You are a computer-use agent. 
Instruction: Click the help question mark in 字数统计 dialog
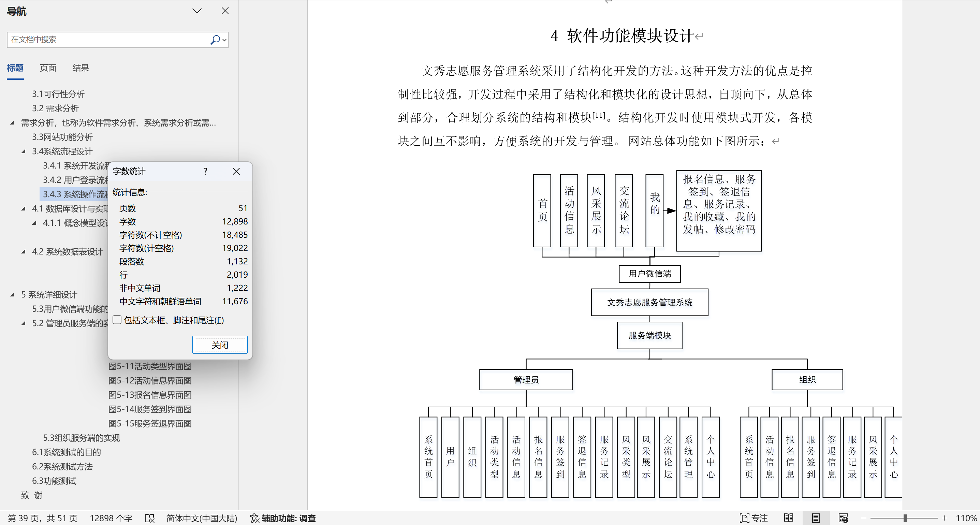pyautogui.click(x=205, y=171)
